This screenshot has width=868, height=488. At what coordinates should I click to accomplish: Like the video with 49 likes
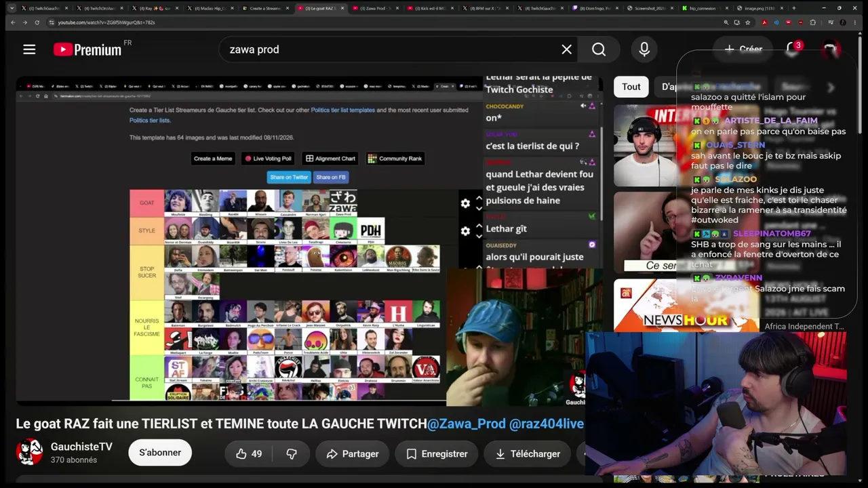(x=249, y=453)
